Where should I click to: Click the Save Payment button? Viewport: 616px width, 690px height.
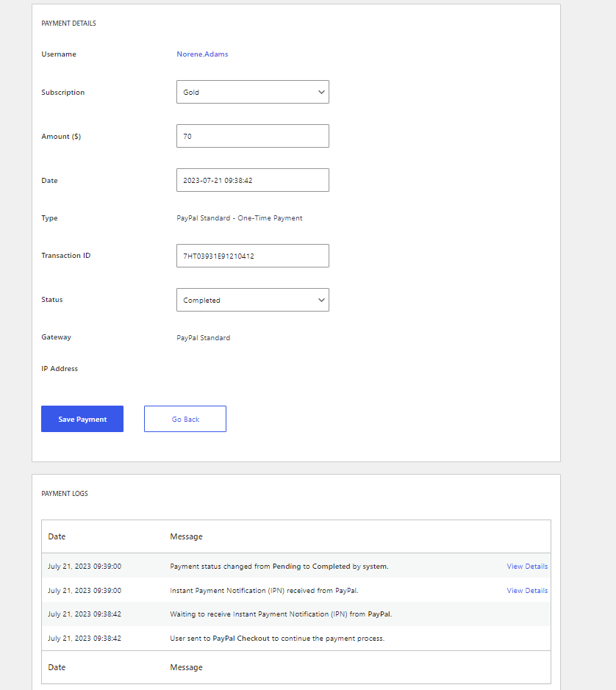[x=82, y=419]
